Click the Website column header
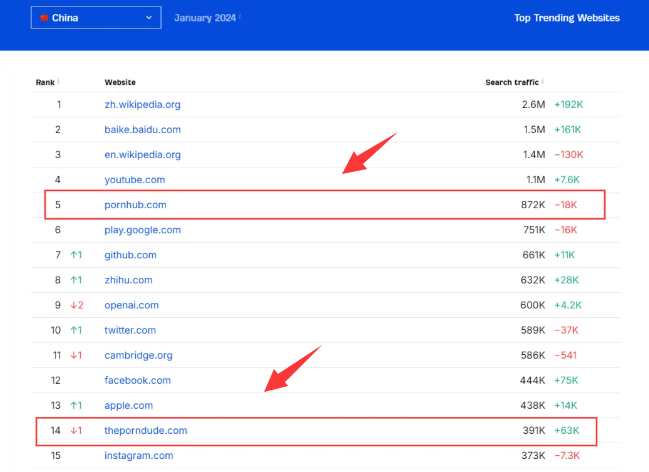 pos(120,82)
